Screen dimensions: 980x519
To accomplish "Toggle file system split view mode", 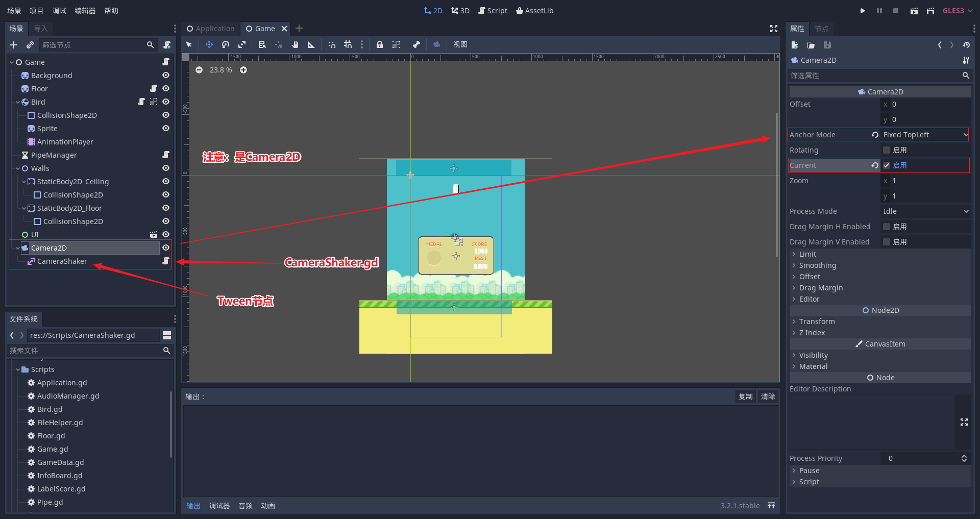I will (x=167, y=335).
